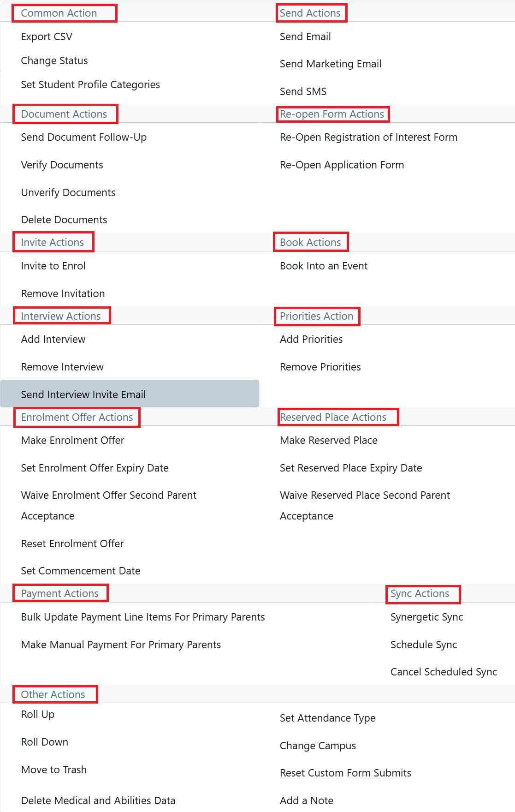515x812 pixels.
Task: Click Verify Documents
Action: pyautogui.click(x=62, y=165)
